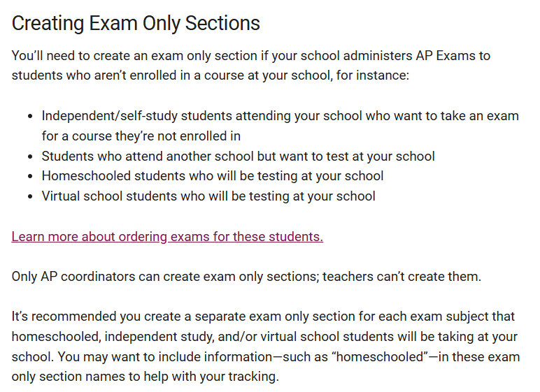
Task: Click the Creating Exam Only Sections heading
Action: [x=136, y=23]
